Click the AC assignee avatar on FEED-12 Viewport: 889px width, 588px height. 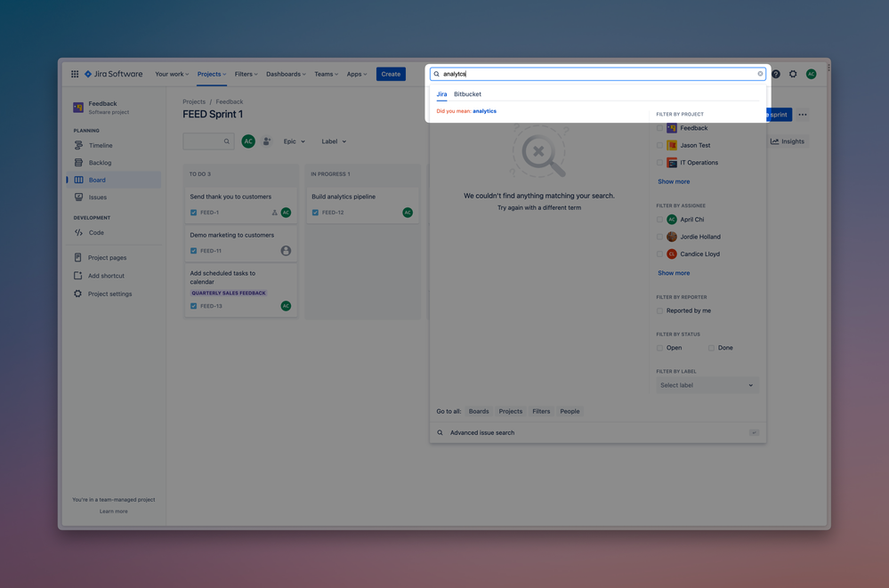pos(408,213)
